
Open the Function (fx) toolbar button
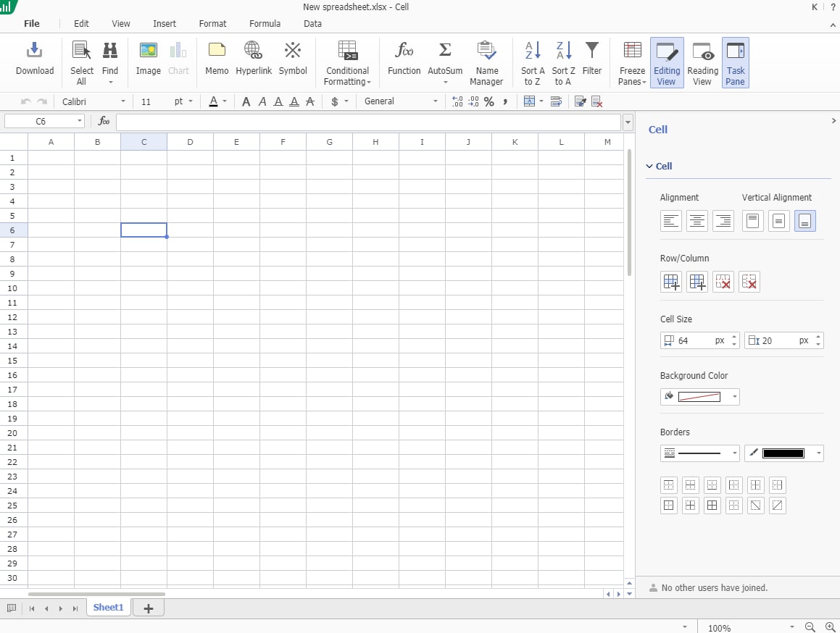click(404, 59)
